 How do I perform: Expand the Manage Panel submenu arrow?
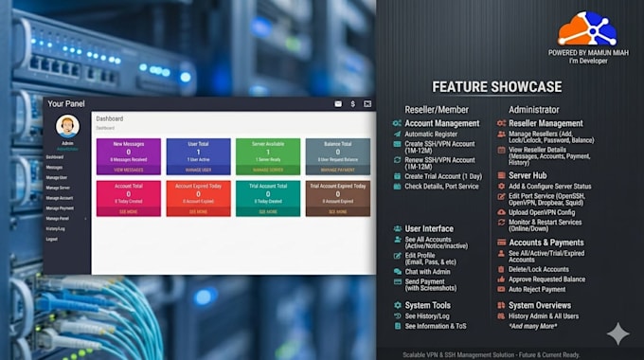85,219
